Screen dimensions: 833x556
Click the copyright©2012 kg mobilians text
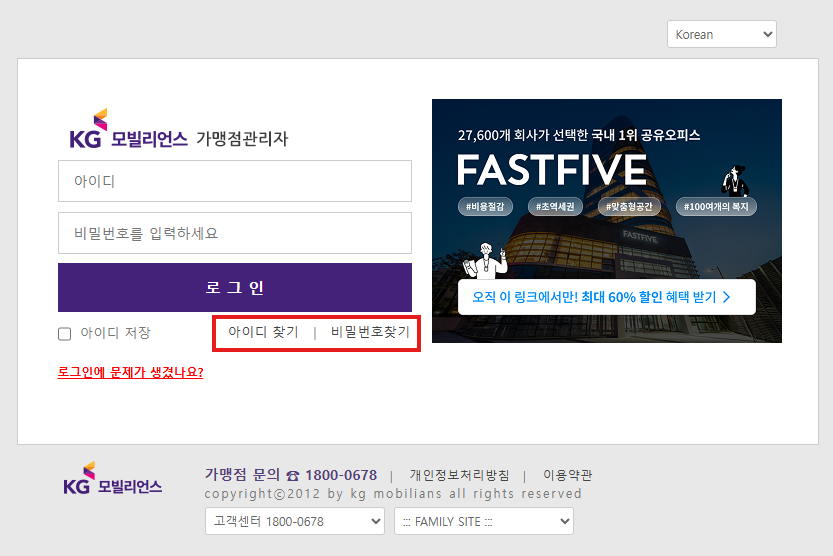(393, 494)
